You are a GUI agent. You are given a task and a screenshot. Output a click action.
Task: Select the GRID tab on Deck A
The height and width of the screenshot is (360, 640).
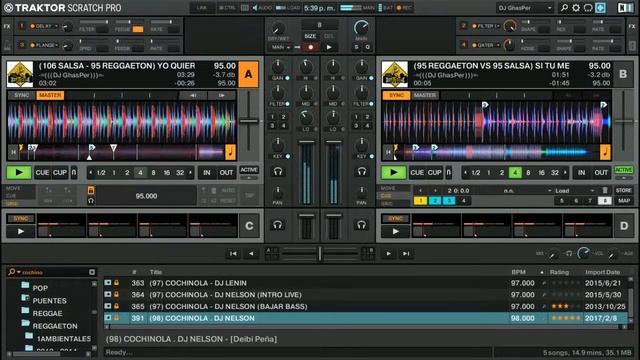pos(12,203)
